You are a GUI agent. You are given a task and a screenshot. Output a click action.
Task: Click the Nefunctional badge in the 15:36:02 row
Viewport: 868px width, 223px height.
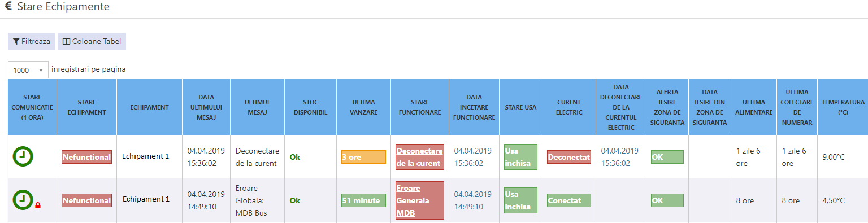tap(86, 157)
